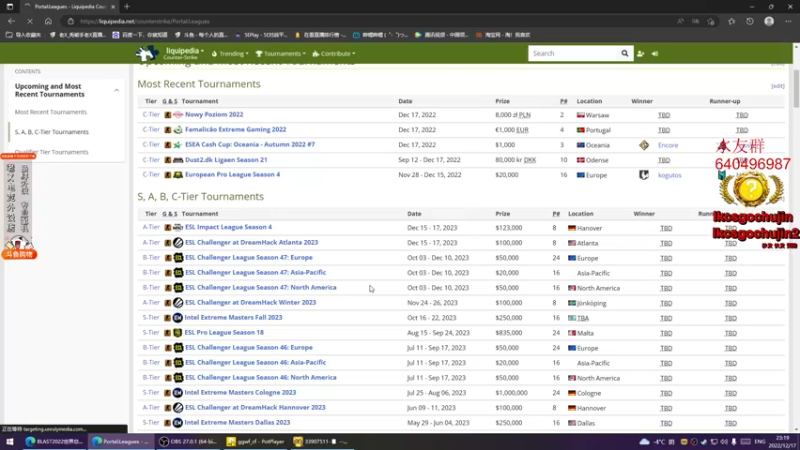Click DreamHack Atlanta 2023 logo icon
This screenshot has height=450, width=800.
coord(178,243)
